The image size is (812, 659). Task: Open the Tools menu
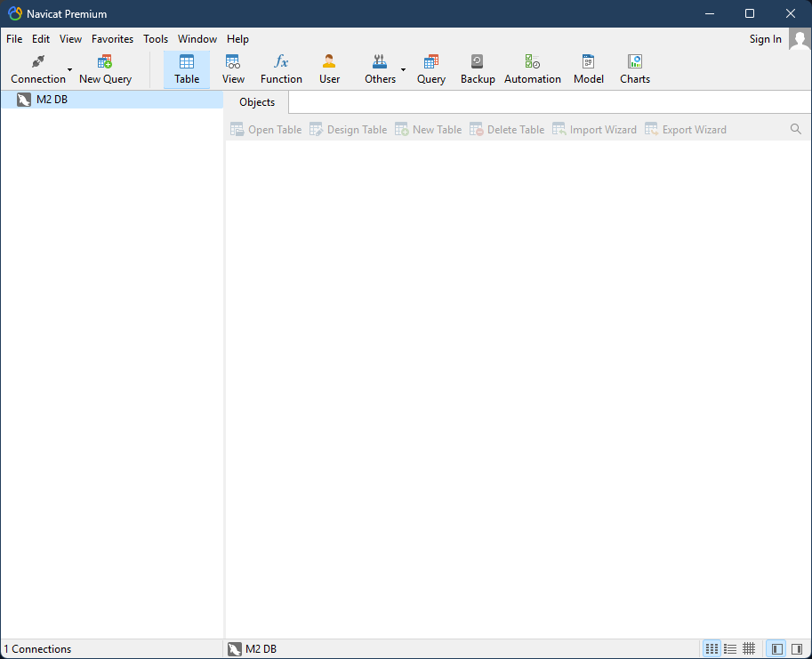coord(156,39)
